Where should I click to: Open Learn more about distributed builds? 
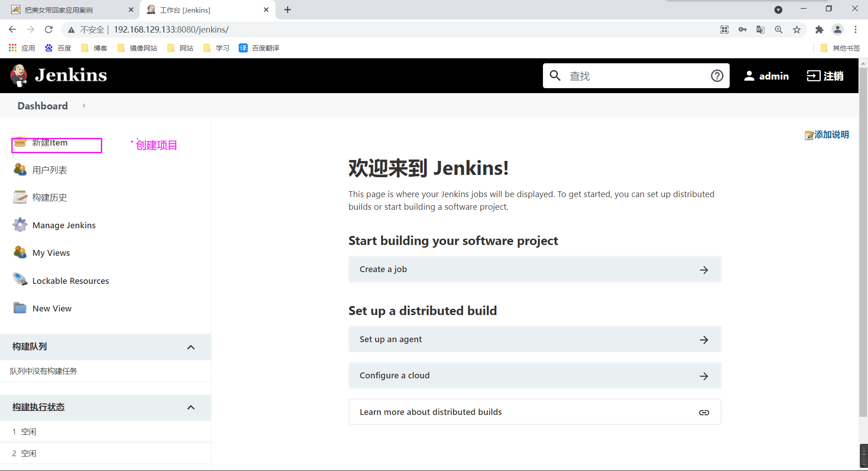(535, 412)
